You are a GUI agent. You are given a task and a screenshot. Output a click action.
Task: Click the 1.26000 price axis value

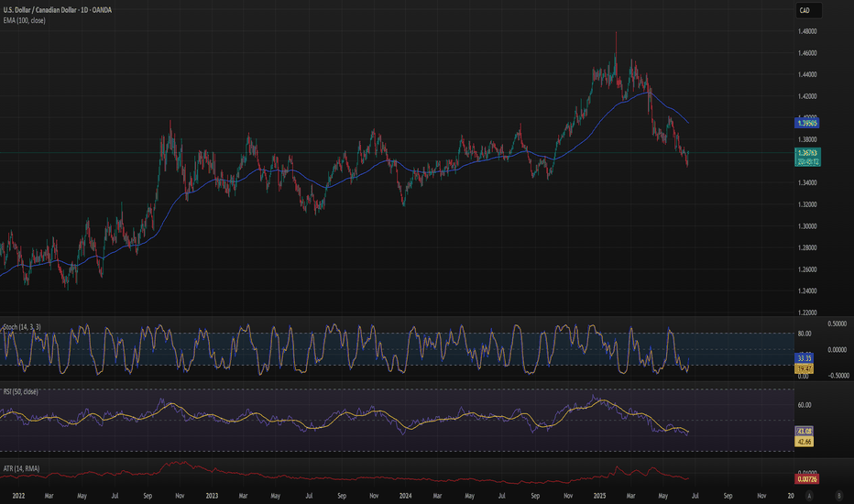pyautogui.click(x=807, y=269)
